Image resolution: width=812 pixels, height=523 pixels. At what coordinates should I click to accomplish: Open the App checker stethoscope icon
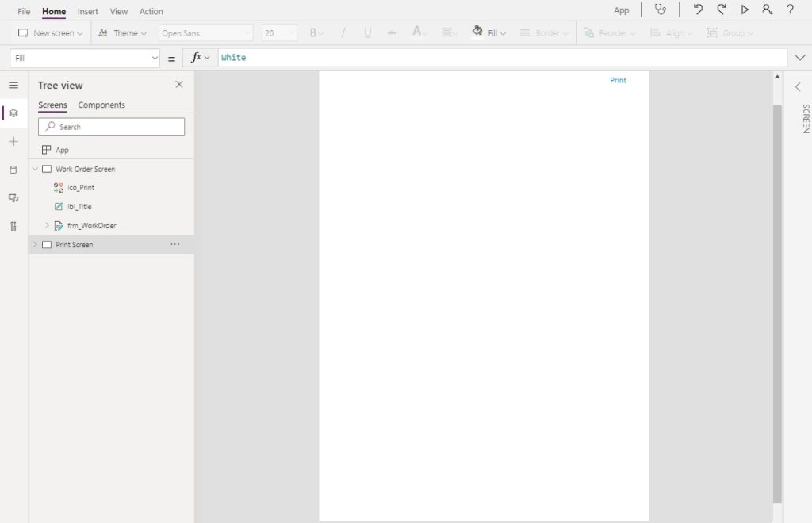coord(661,10)
